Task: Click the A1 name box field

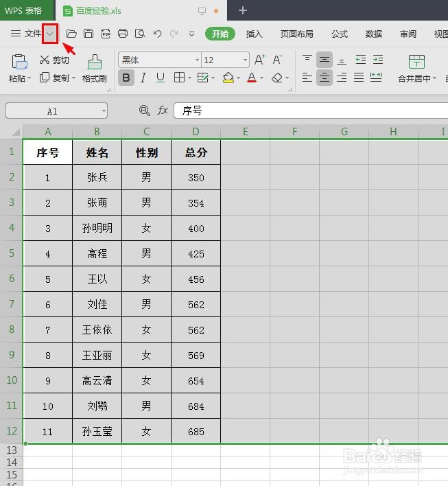Action: pyautogui.click(x=56, y=111)
